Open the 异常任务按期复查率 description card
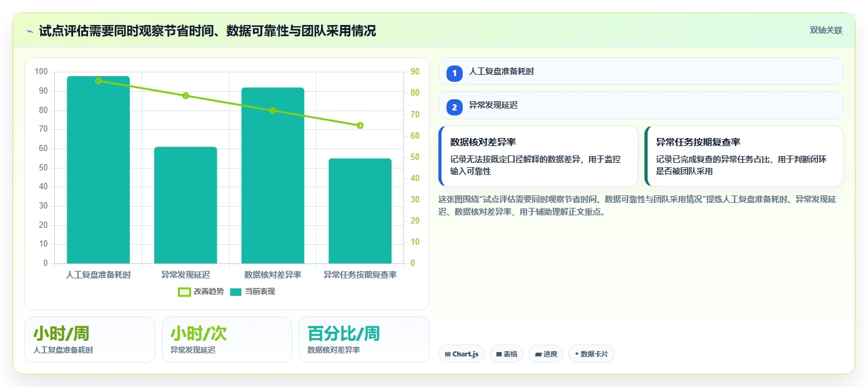The height and width of the screenshot is (387, 868). [744, 156]
